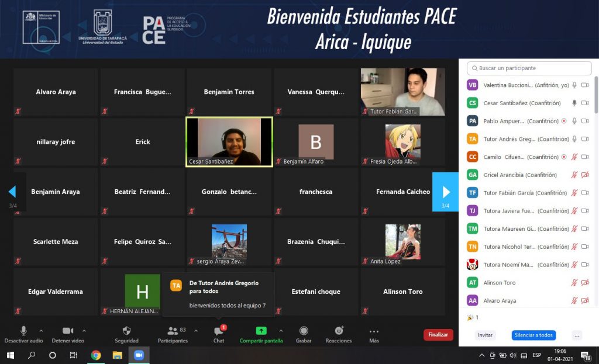Expand video options arrow beside camera

tap(84, 331)
